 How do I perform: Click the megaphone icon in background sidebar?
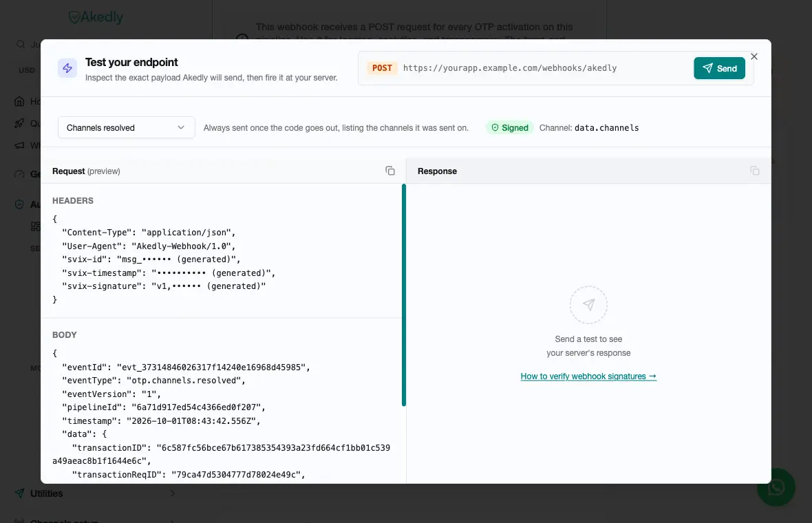(19, 145)
